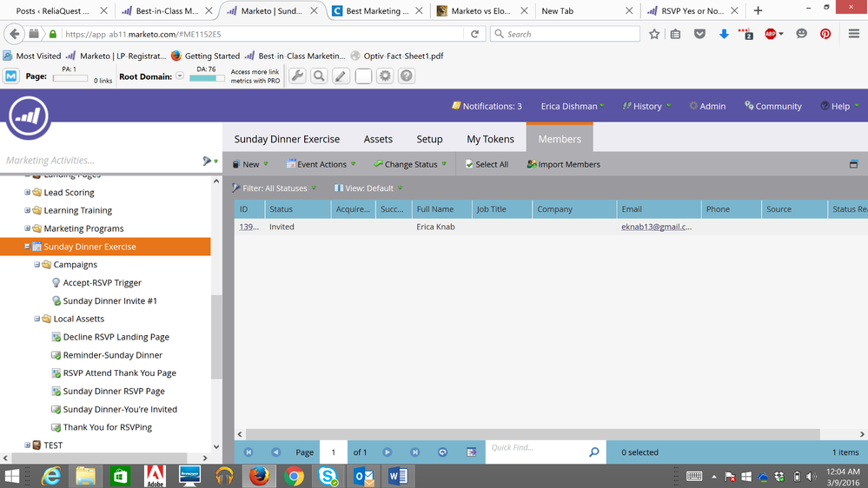The height and width of the screenshot is (488, 868).
Task: Open Sunday Dinner RSVP Page
Action: pos(114,391)
